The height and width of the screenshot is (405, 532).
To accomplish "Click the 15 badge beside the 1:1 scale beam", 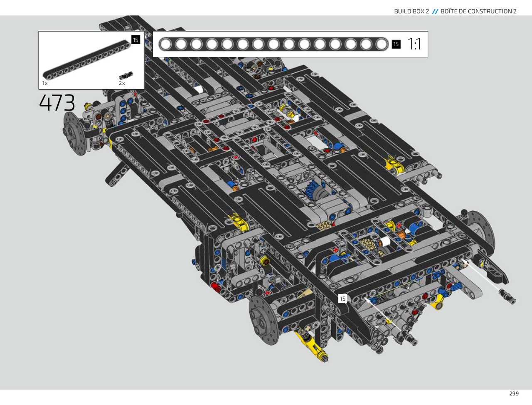I will pos(396,44).
